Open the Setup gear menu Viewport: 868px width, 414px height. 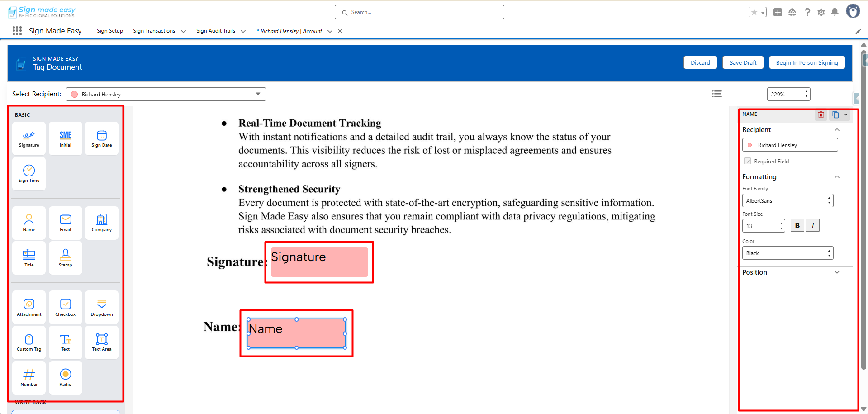tap(821, 12)
